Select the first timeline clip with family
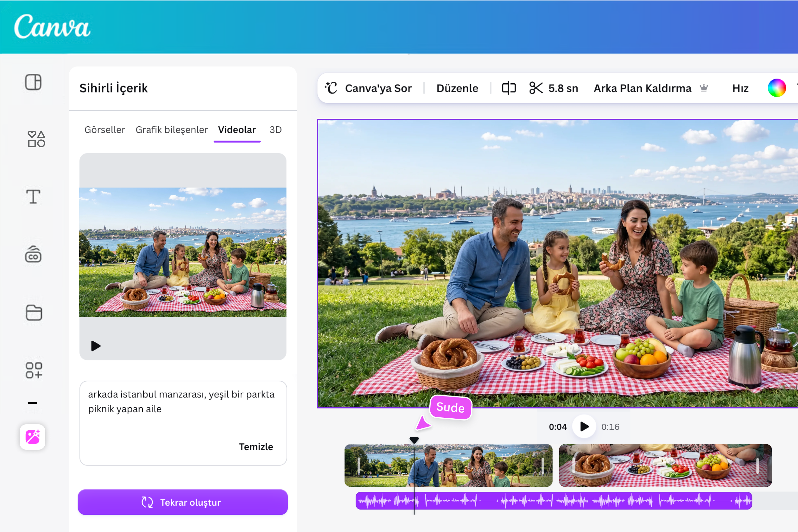The height and width of the screenshot is (532, 798). pyautogui.click(x=448, y=465)
